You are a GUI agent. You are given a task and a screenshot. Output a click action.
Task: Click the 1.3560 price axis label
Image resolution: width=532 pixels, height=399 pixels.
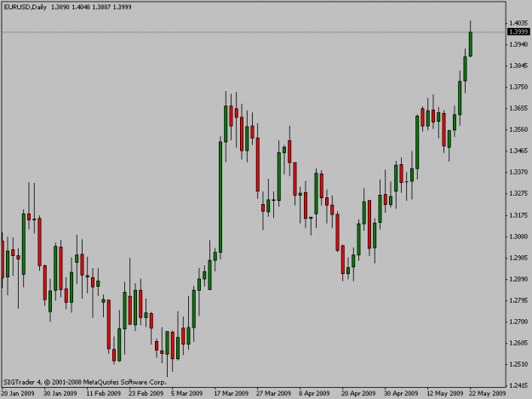[518, 129]
